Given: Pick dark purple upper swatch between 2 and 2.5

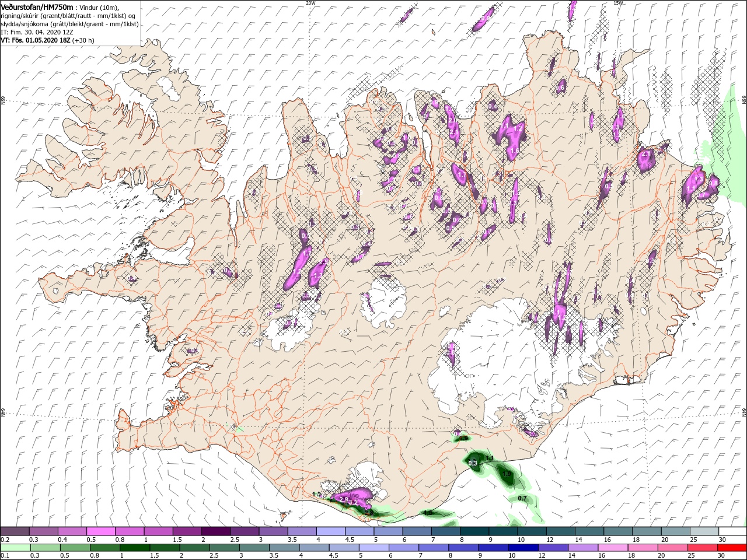Looking at the screenshot, I should 216,531.
